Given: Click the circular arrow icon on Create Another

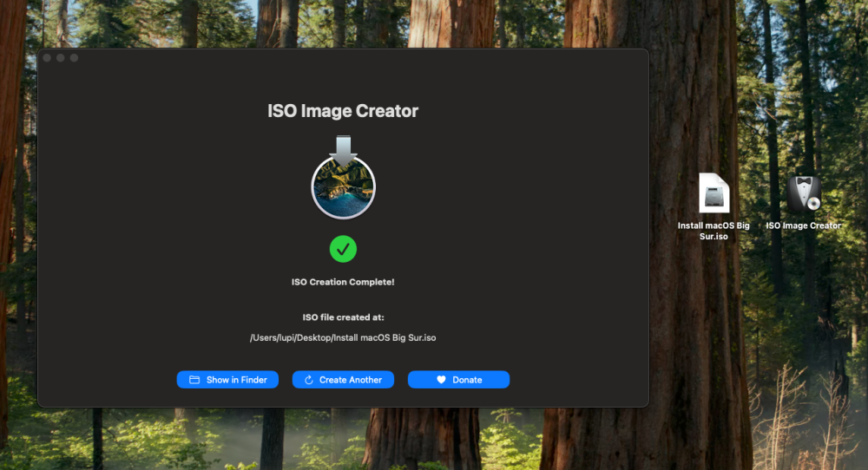Looking at the screenshot, I should tap(309, 379).
